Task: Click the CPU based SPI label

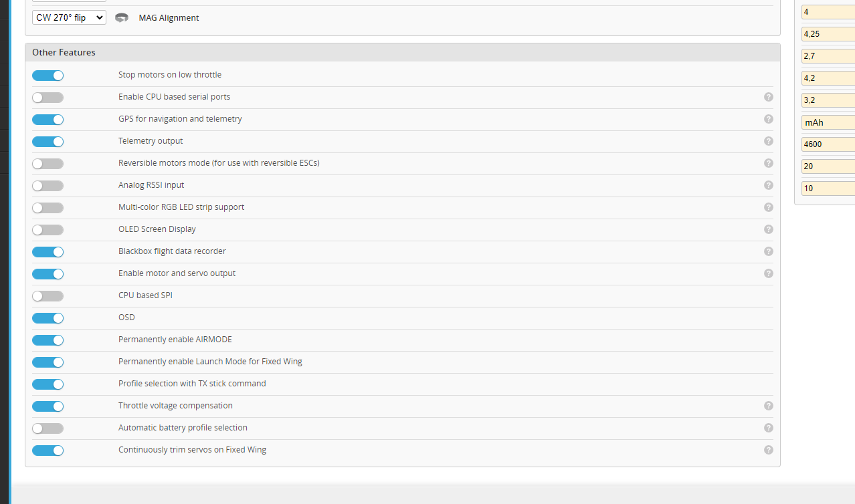Action: (145, 295)
